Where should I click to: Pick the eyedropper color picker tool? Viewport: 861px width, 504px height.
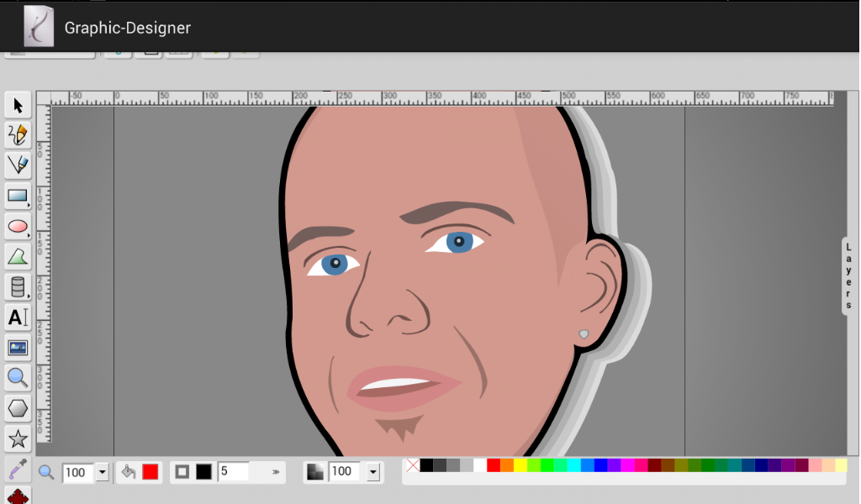point(18,469)
